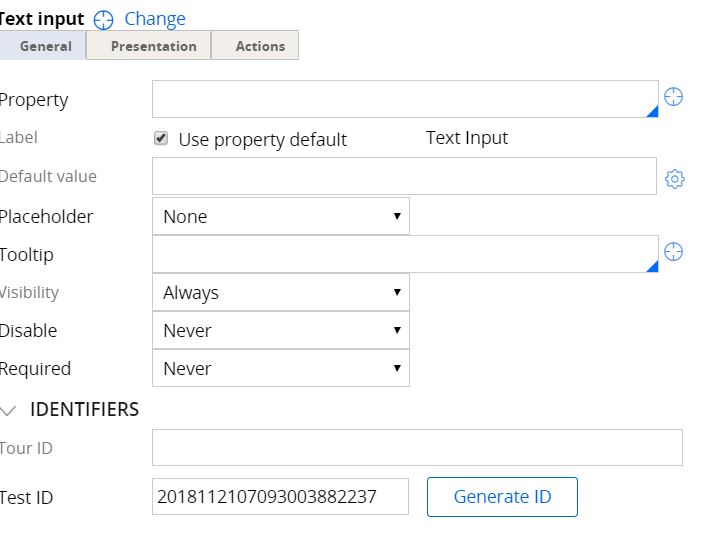709x554 pixels.
Task: Open the gear icon for Default value
Action: click(675, 179)
